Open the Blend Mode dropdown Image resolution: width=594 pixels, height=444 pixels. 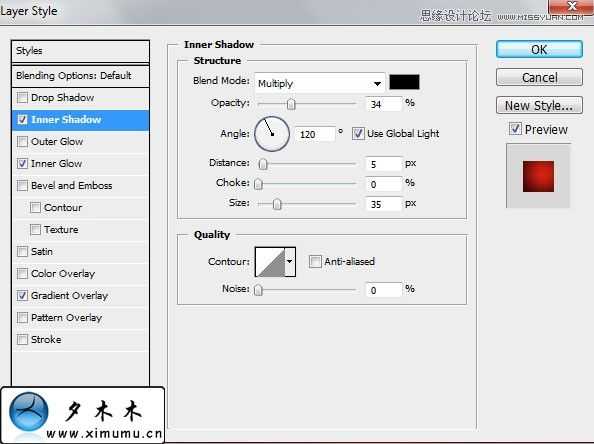[320, 83]
